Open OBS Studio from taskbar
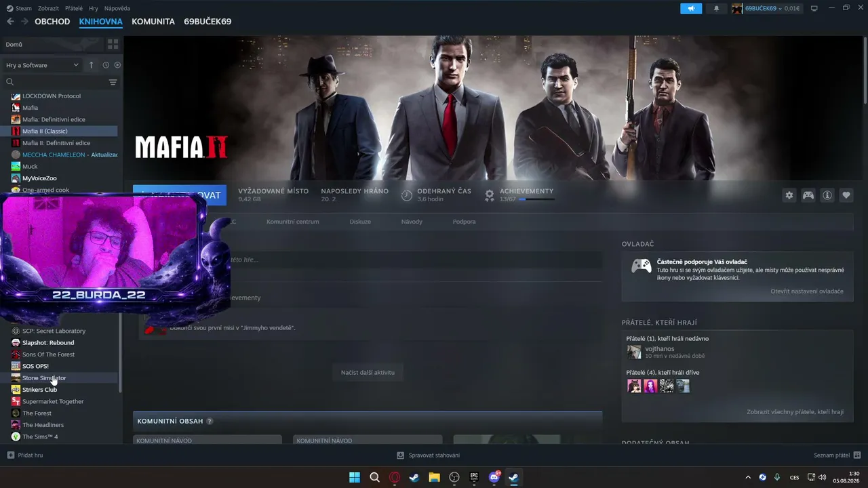 pyautogui.click(x=454, y=477)
